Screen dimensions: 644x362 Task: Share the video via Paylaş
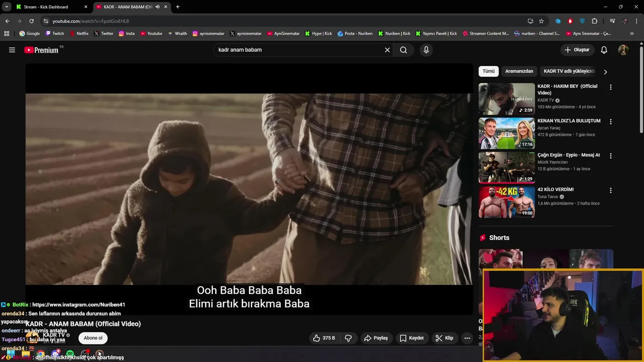[x=376, y=338]
